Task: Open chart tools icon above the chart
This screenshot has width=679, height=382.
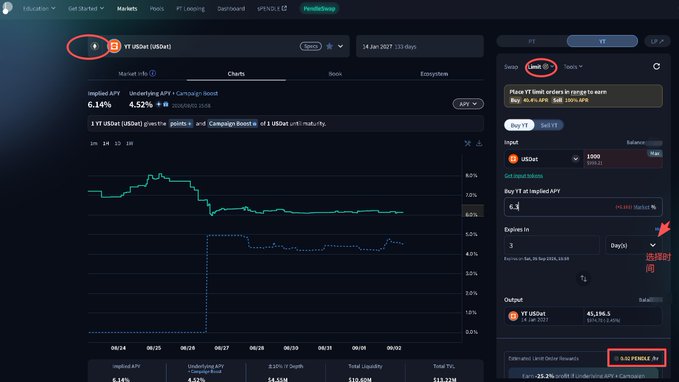Action: coord(468,143)
